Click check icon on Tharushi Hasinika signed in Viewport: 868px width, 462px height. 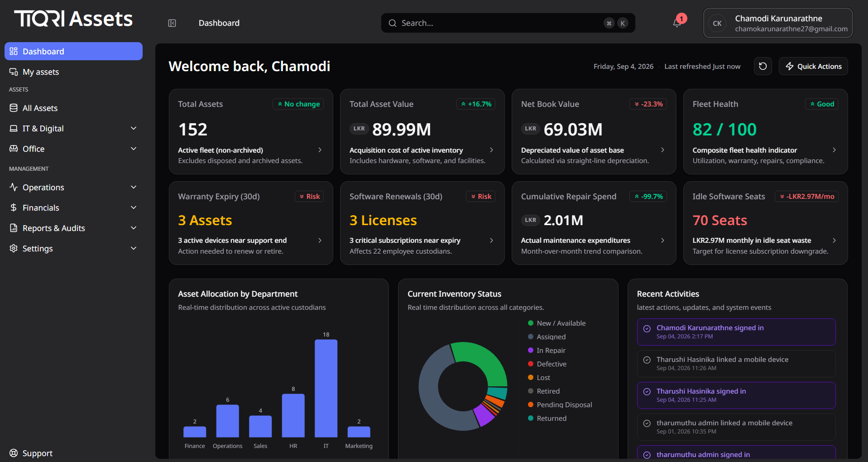(x=647, y=392)
